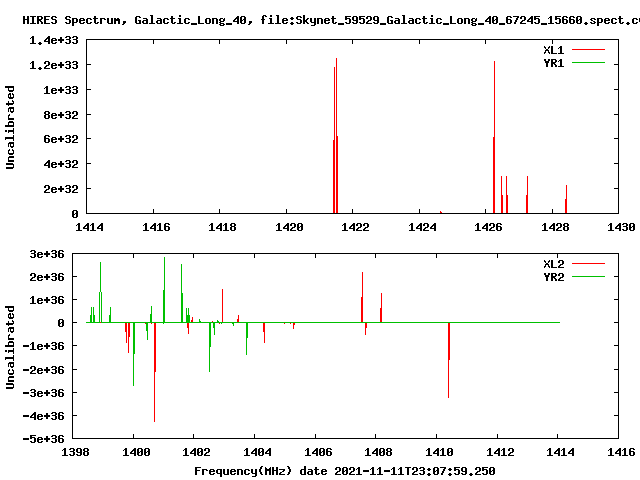Viewport: 640px width, 480px height.
Task: Click the tallest red peak near 1421.5 MHz
Action: (336, 136)
